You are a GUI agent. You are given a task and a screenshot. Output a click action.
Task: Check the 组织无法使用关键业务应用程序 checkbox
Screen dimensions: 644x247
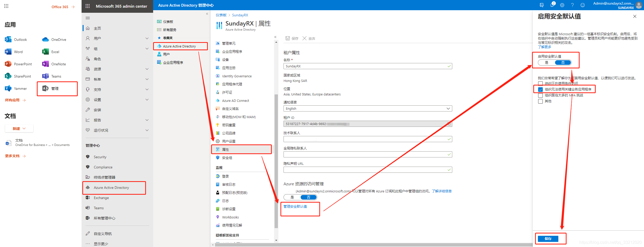tap(540, 90)
